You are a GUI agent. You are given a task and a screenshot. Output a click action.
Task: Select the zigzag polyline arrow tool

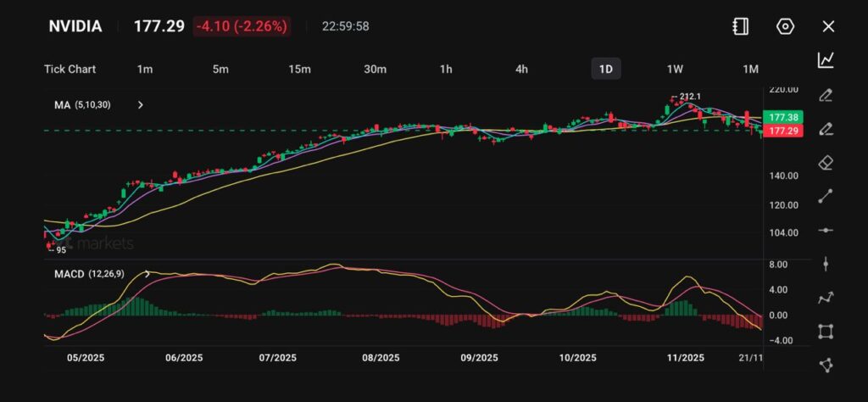(x=826, y=298)
